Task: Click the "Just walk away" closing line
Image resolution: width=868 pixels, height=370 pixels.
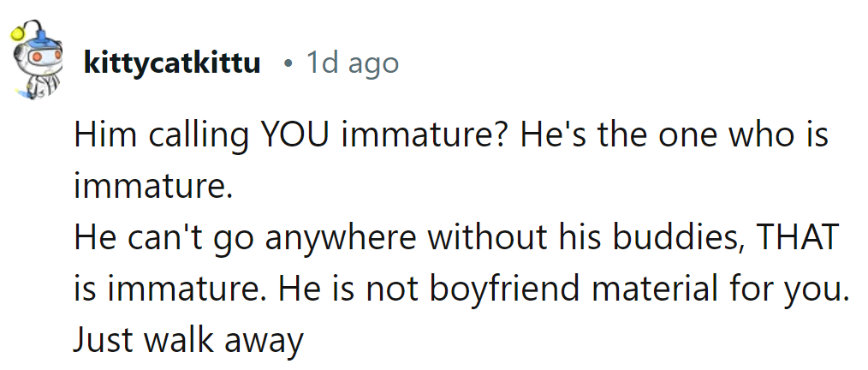Action: [188, 340]
